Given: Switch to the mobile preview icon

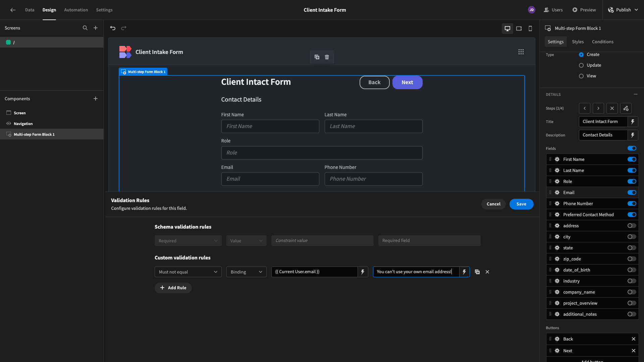Looking at the screenshot, I should pyautogui.click(x=530, y=28).
